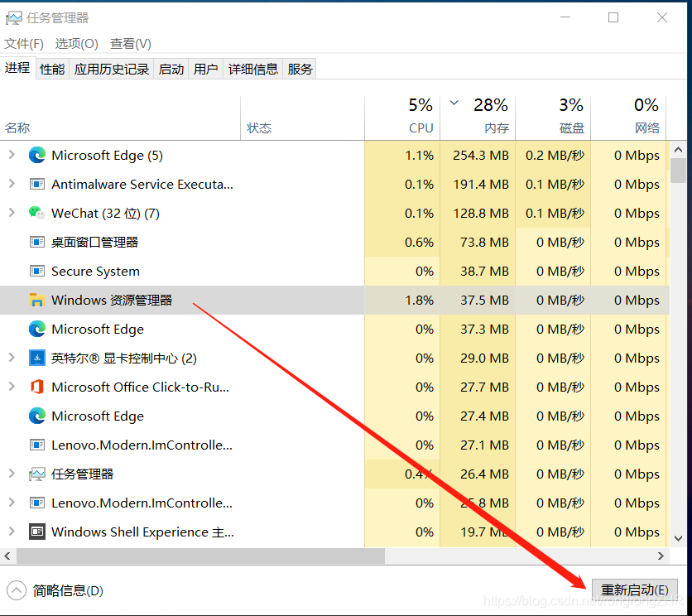Click the Microsoft Edge (5) process icon
The width and height of the screenshot is (692, 616).
tap(37, 155)
